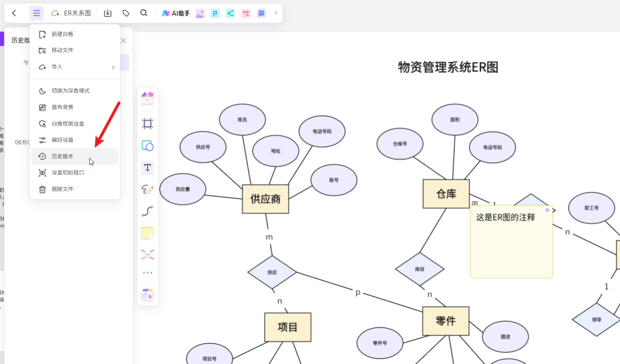Screen dimensions: 620x364
Task: Select the 项目 entity box
Action: click(288, 327)
